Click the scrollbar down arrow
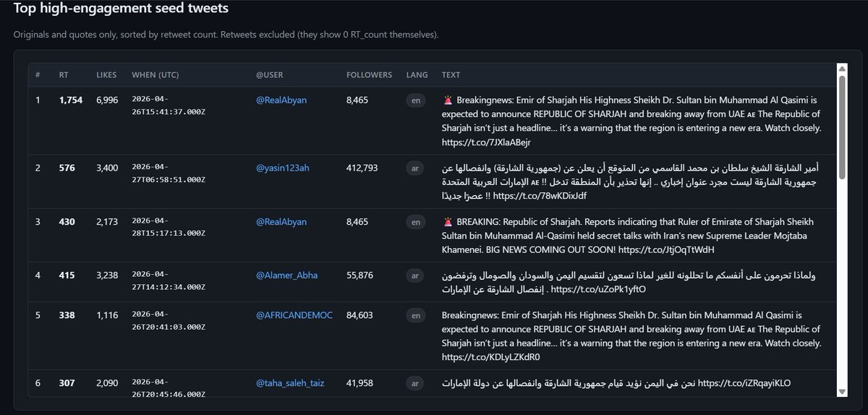 point(841,391)
